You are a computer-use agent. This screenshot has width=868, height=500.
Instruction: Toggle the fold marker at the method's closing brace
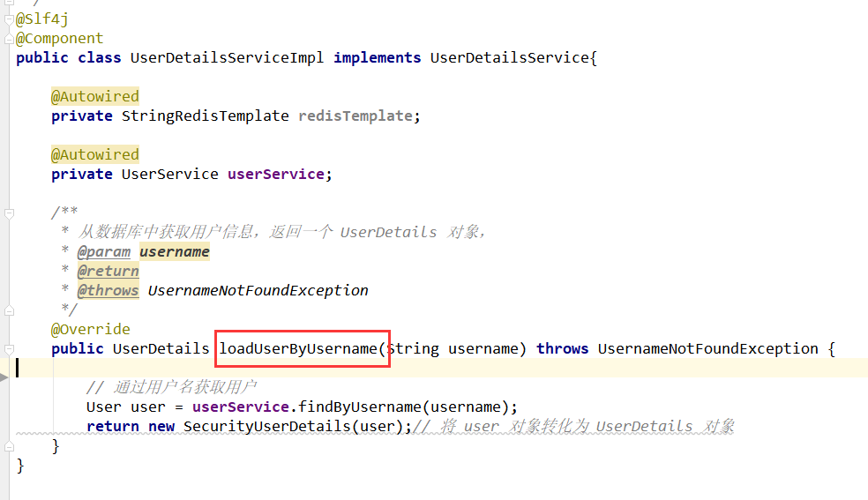[x=9, y=446]
